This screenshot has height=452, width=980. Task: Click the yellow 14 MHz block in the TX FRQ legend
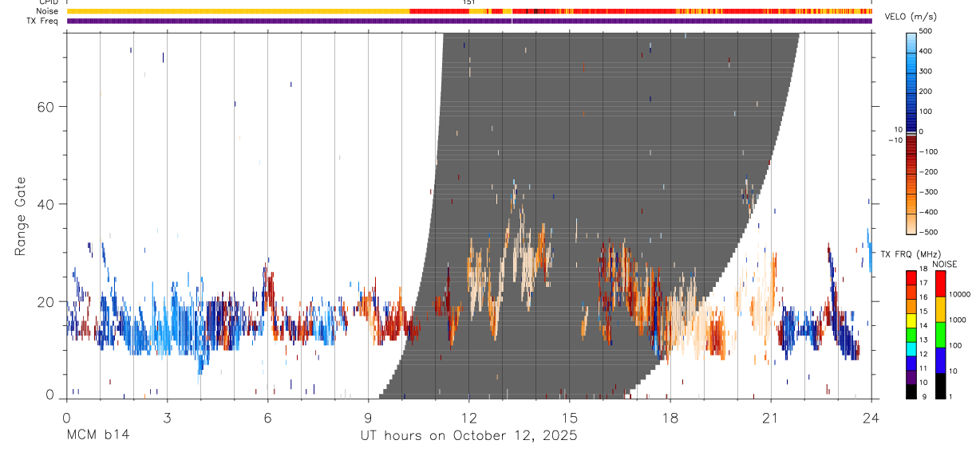pos(911,320)
